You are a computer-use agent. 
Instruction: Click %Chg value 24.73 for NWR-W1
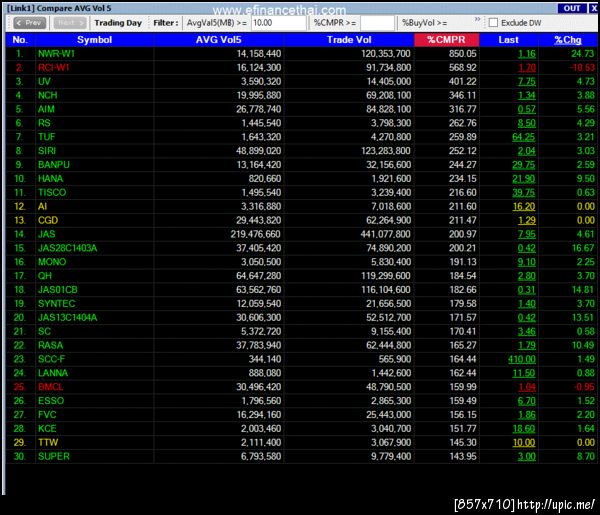583,54
